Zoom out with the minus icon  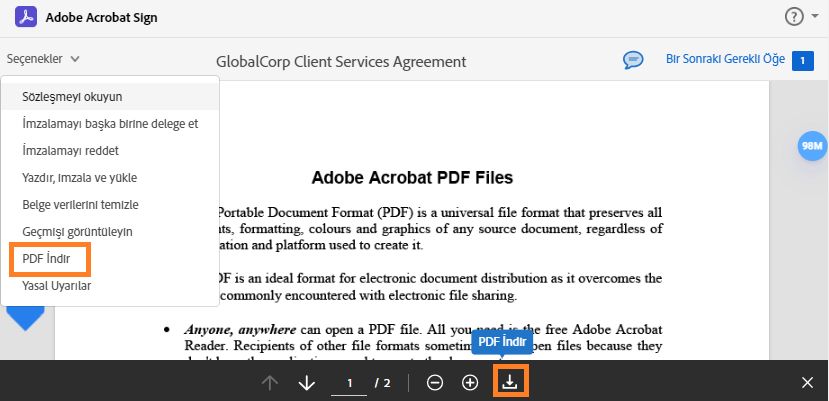pos(435,383)
